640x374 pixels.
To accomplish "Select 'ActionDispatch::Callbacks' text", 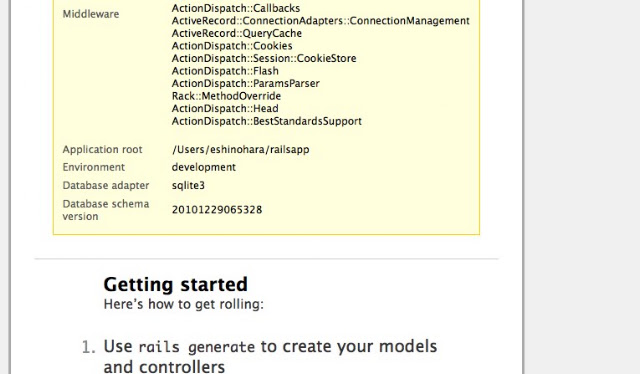I will [x=236, y=8].
